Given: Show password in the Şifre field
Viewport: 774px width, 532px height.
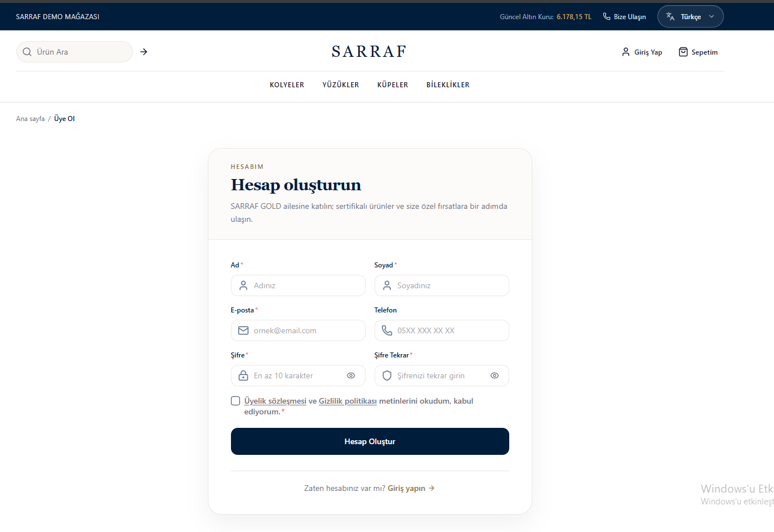Looking at the screenshot, I should click(x=351, y=375).
